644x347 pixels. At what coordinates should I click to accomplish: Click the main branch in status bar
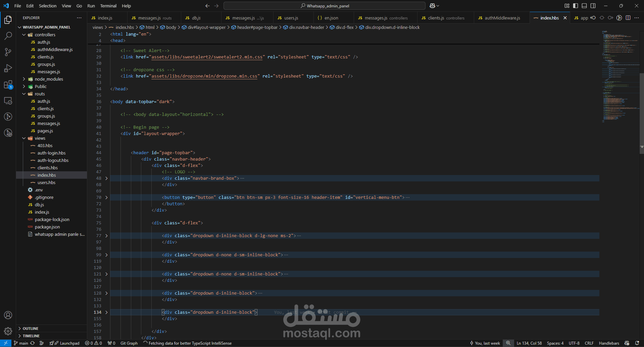click(x=21, y=343)
